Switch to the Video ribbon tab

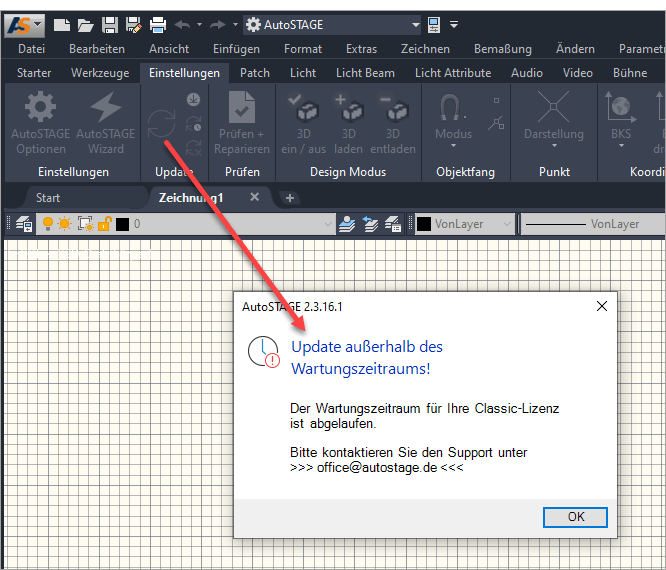[578, 73]
